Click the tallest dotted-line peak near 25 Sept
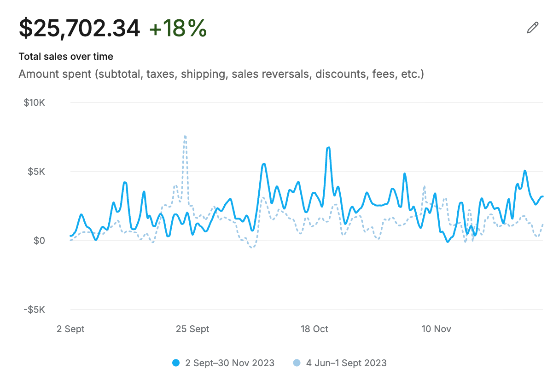 185,136
